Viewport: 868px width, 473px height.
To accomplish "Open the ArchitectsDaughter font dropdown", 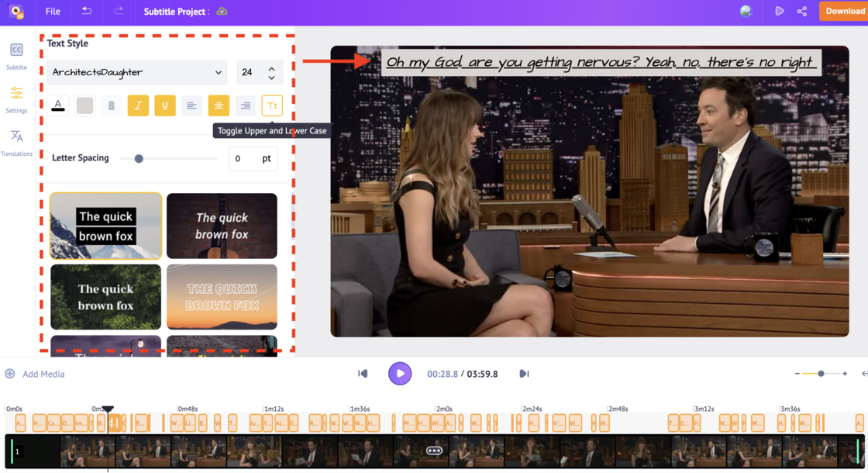I will point(136,72).
